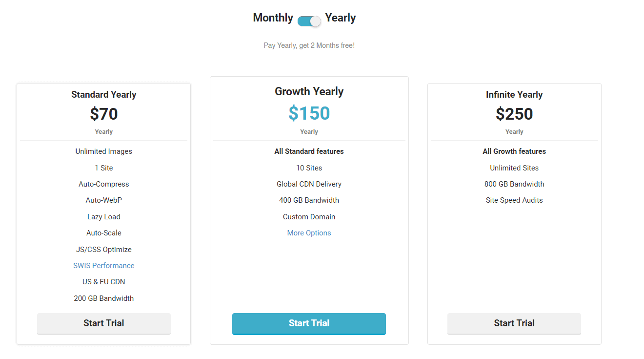Start Trial for the Standard Yearly plan
Viewport: 644px width, 359px height.
[103, 323]
